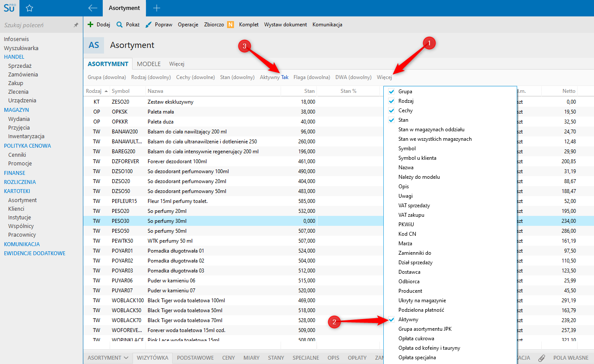Focus the Szukaj poleceń search field

37,25
